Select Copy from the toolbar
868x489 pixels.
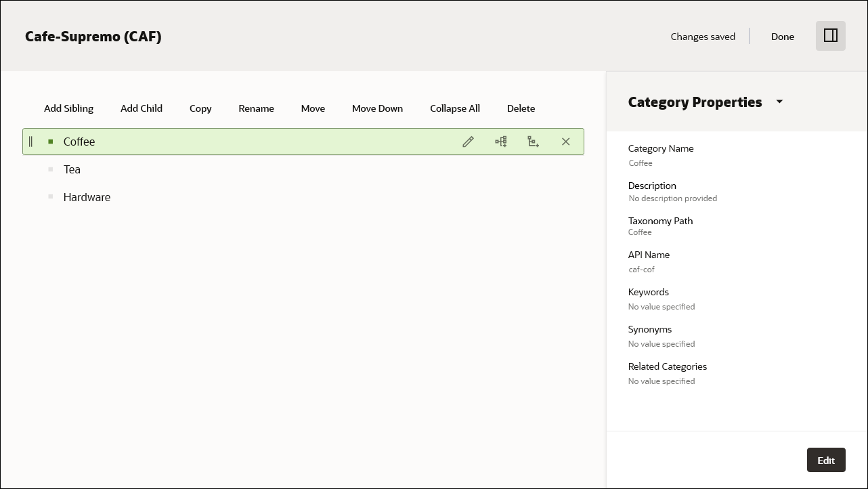click(x=200, y=108)
